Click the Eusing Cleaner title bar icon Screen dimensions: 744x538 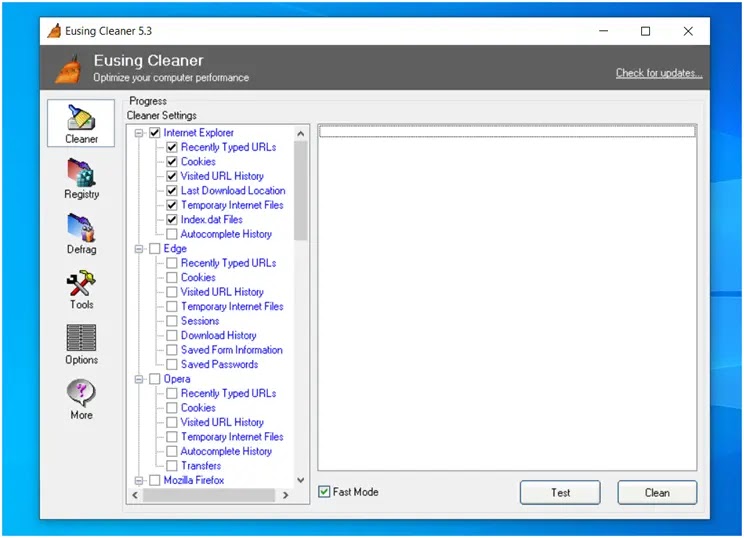tap(54, 31)
